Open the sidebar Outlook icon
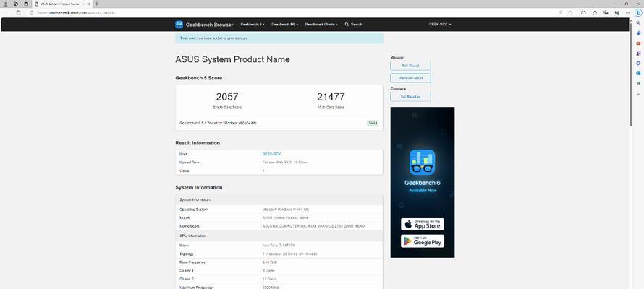 (638, 73)
